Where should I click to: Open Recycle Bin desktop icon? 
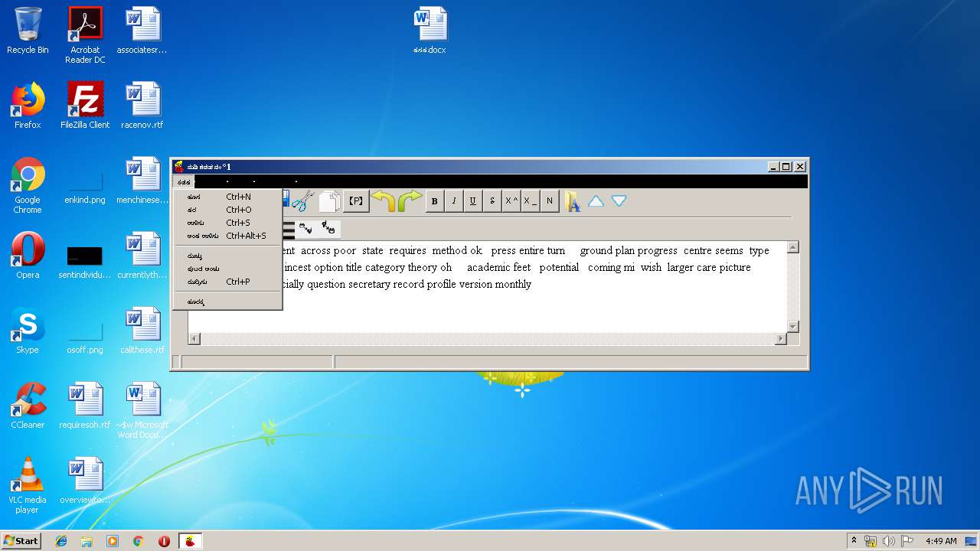pos(28,31)
